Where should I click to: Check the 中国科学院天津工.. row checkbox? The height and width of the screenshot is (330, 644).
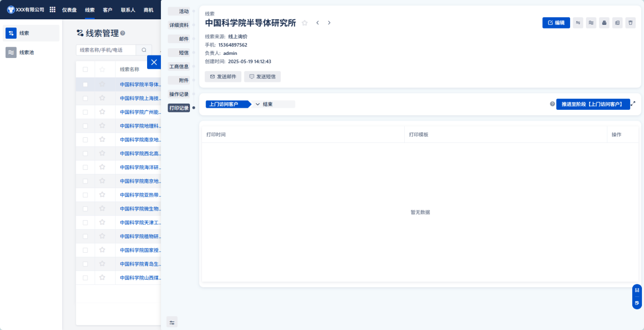(x=85, y=223)
